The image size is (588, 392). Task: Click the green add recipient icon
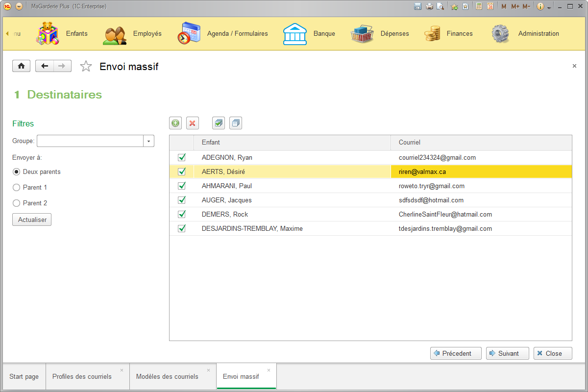pyautogui.click(x=175, y=123)
